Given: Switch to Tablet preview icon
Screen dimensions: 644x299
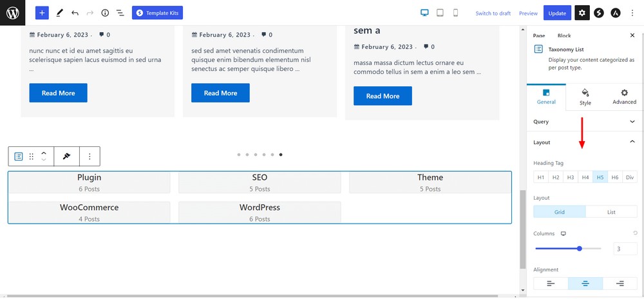Looking at the screenshot, I should 440,13.
